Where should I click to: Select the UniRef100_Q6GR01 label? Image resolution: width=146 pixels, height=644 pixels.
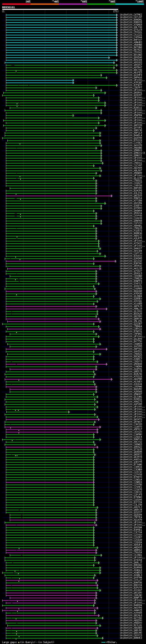coord(131,93)
